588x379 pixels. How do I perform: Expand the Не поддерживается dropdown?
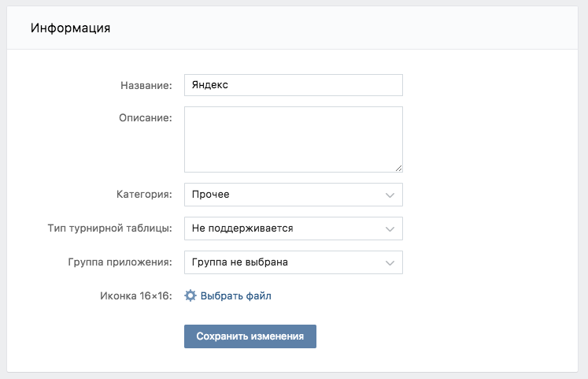pos(293,229)
